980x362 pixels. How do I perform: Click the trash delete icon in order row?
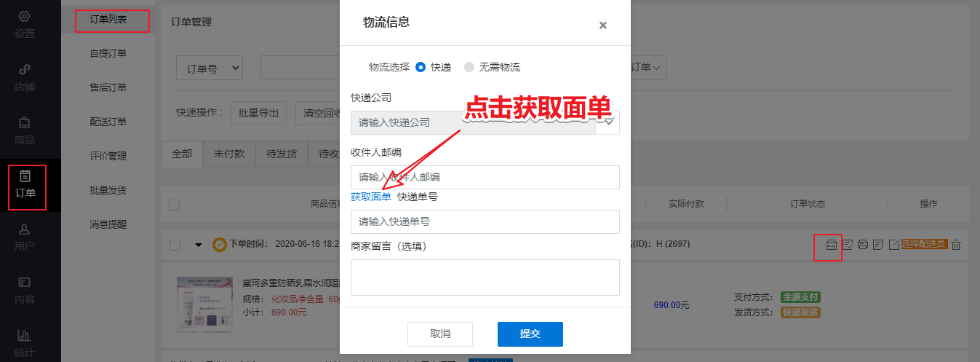coord(956,245)
